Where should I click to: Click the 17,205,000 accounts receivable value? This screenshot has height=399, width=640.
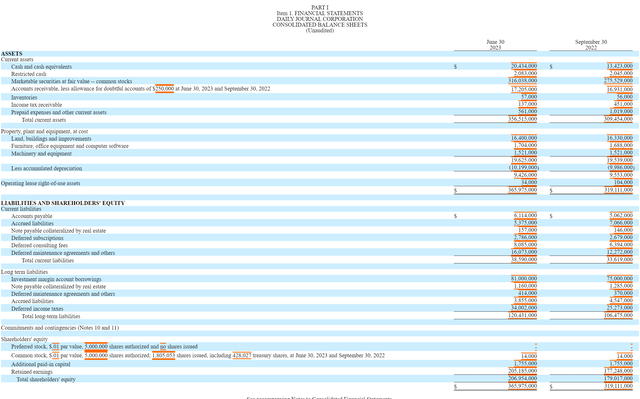524,89
